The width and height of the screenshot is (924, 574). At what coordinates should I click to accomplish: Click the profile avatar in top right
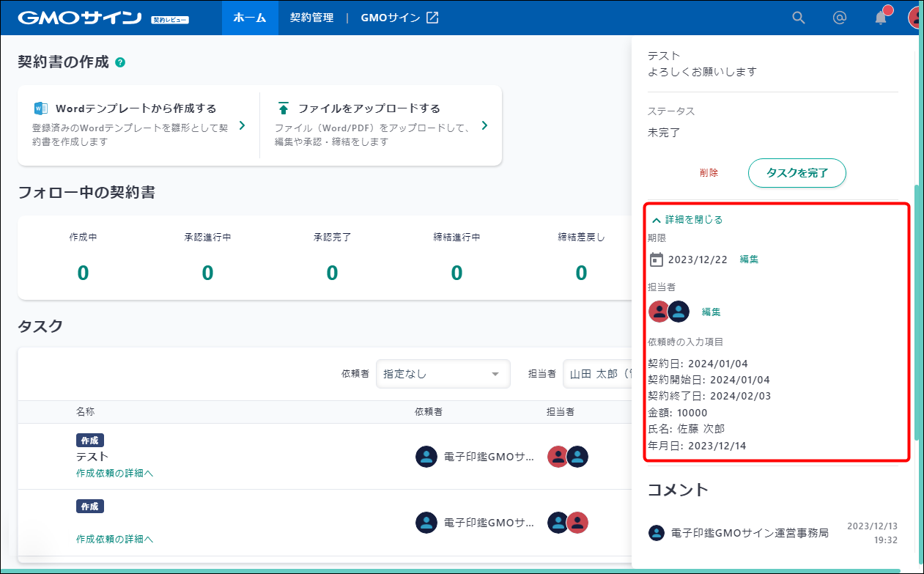coord(915,18)
